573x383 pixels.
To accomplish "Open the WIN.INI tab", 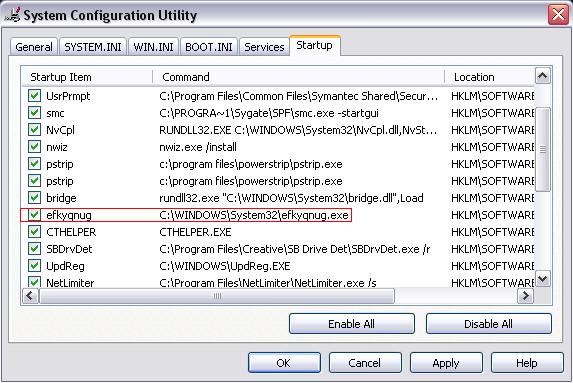I will pyautogui.click(x=153, y=47).
